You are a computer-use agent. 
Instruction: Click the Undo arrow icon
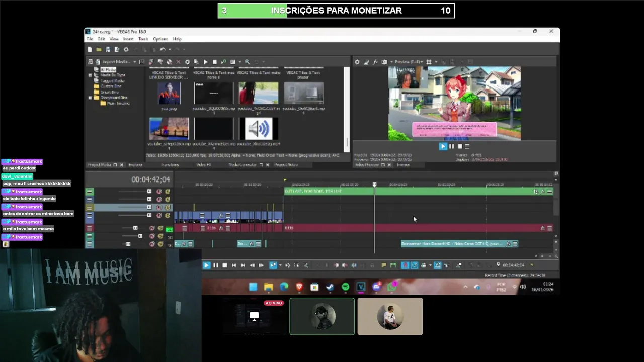tap(163, 49)
